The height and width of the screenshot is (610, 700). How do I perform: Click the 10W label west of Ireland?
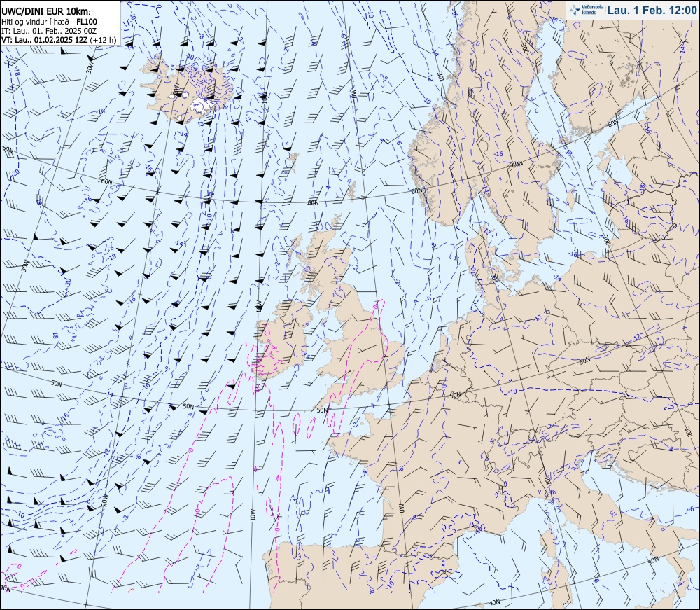point(258,306)
